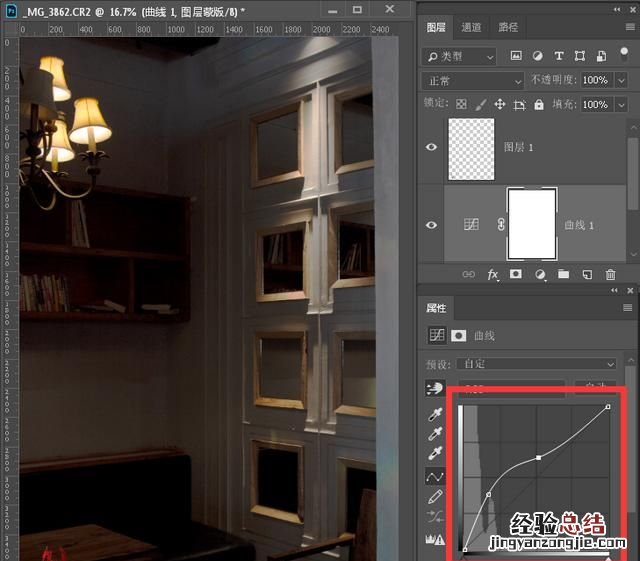Open the fx layer styles menu
Screen dimensions: 640x561
[492, 274]
